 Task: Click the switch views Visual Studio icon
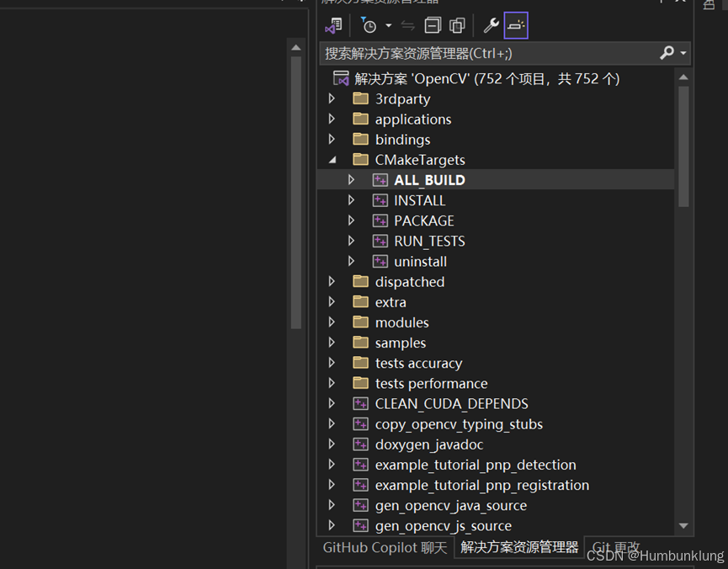click(x=333, y=26)
